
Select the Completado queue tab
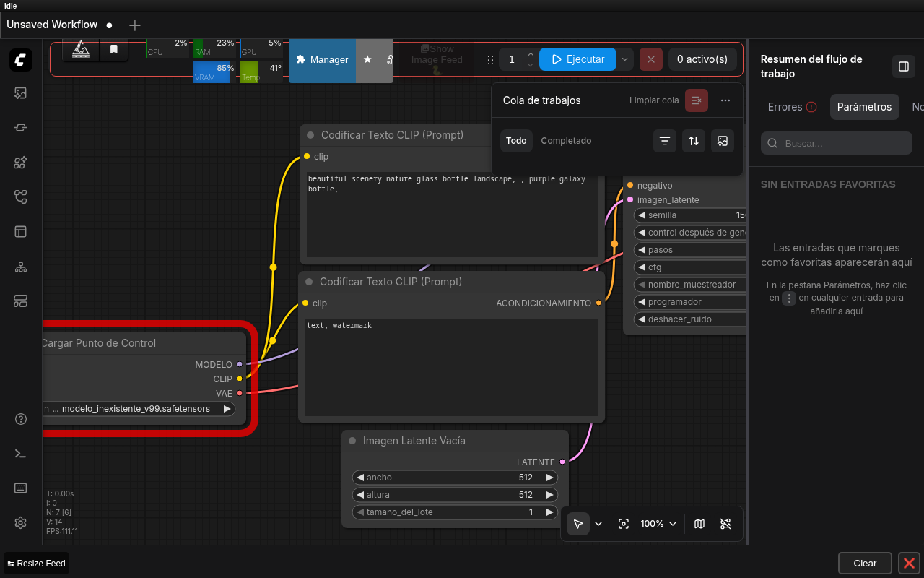point(566,141)
